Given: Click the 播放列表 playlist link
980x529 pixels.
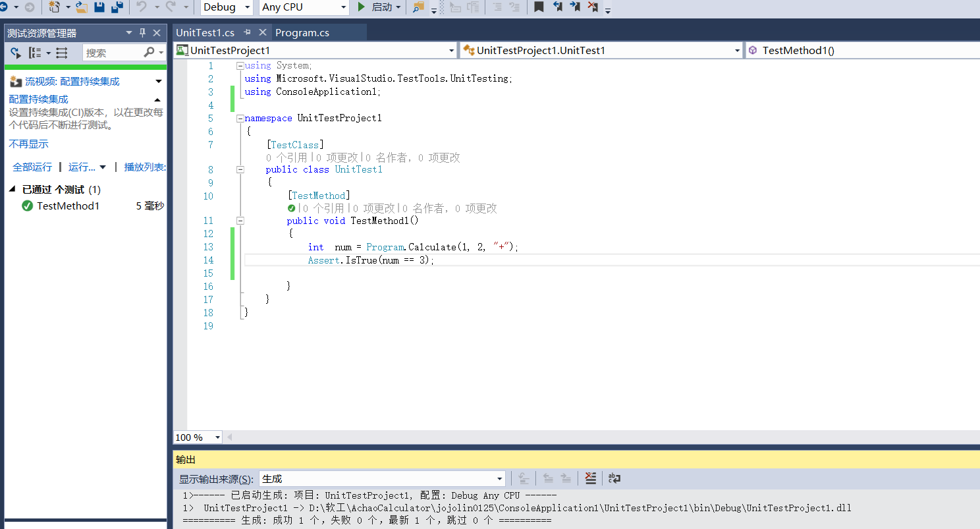Looking at the screenshot, I should [x=145, y=167].
